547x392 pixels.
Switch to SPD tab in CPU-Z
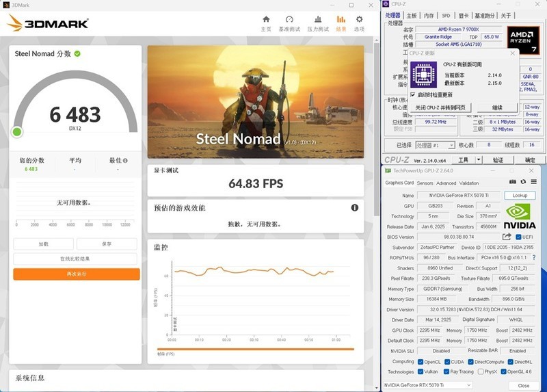pyautogui.click(x=446, y=16)
